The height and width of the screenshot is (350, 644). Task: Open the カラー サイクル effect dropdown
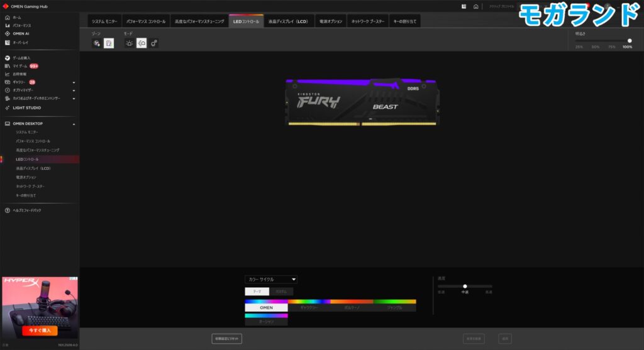point(270,279)
